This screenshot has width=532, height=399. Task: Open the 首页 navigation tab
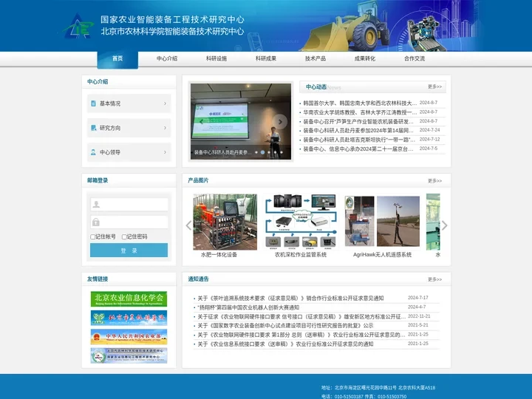point(117,59)
